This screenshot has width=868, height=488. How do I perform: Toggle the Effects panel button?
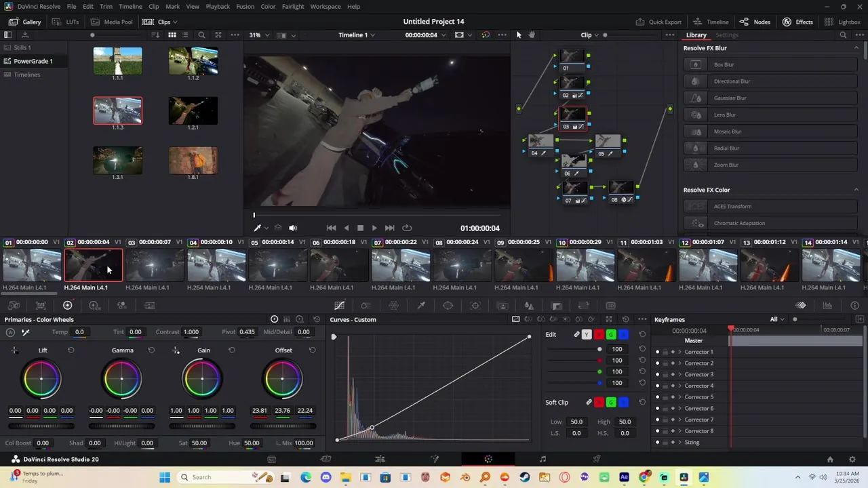797,22
